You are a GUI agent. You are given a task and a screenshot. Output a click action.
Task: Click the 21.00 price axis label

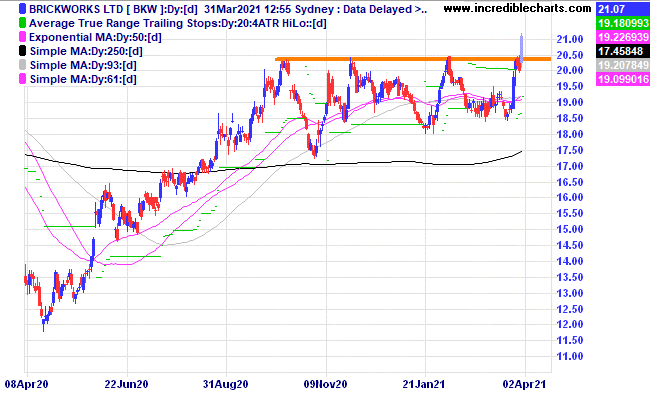coord(570,39)
